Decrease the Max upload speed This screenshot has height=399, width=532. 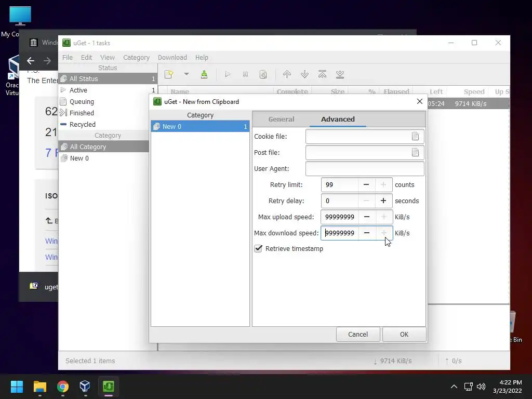367,217
